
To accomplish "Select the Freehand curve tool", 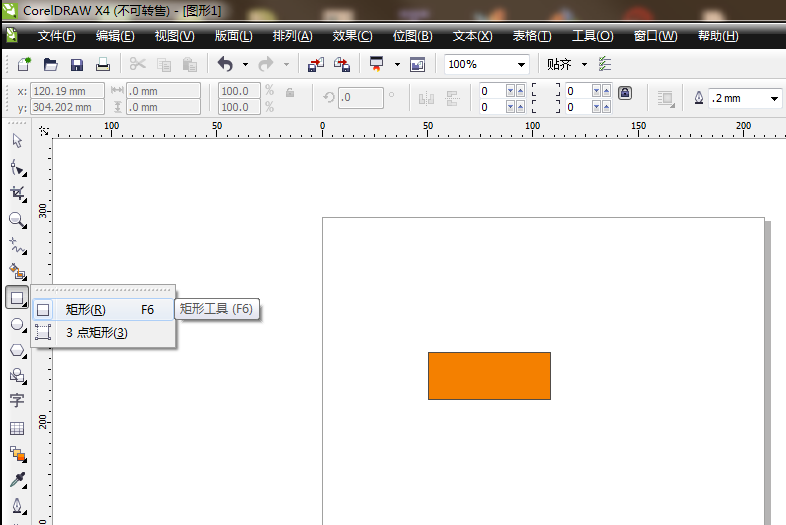I will point(18,246).
